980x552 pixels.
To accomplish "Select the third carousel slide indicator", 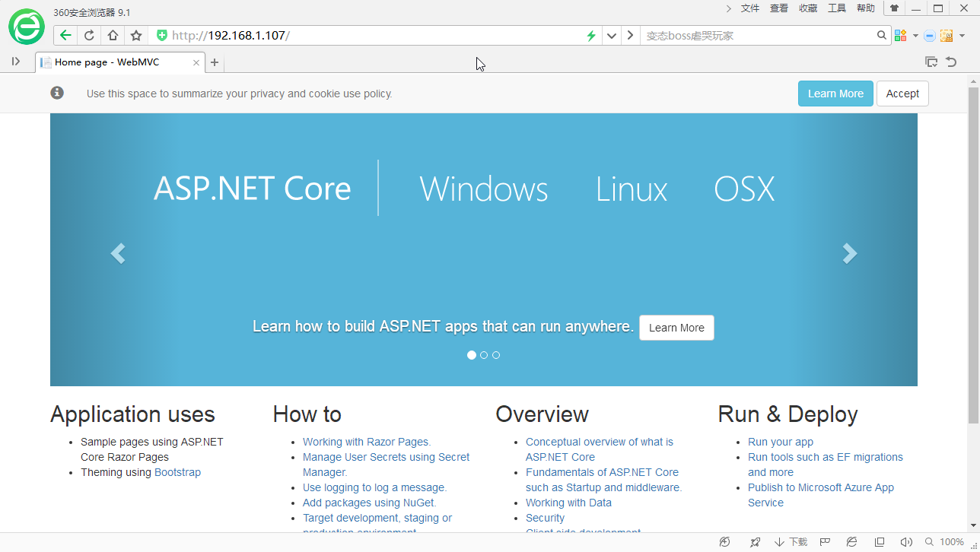I will pyautogui.click(x=496, y=355).
